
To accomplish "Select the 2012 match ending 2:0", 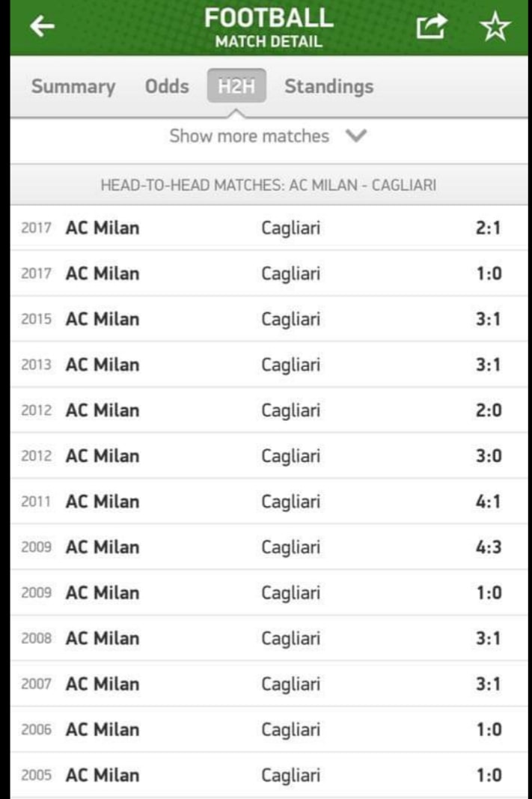I will tap(269, 410).
